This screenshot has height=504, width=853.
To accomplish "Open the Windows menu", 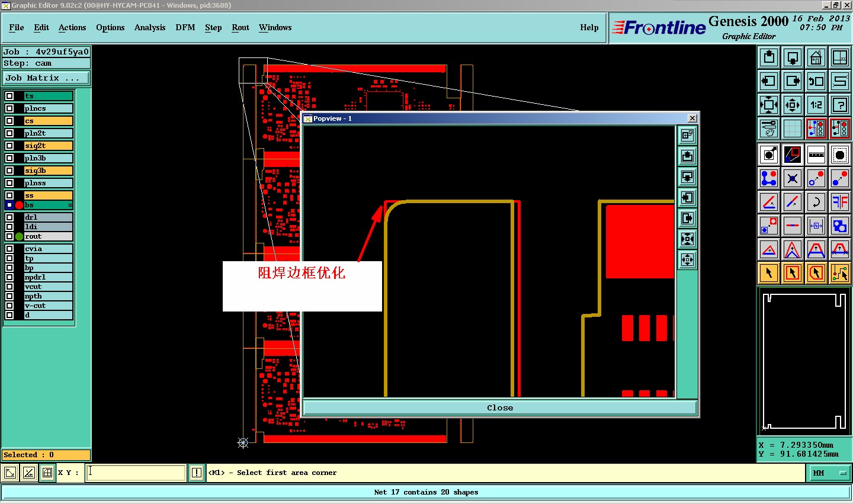I will tap(275, 27).
